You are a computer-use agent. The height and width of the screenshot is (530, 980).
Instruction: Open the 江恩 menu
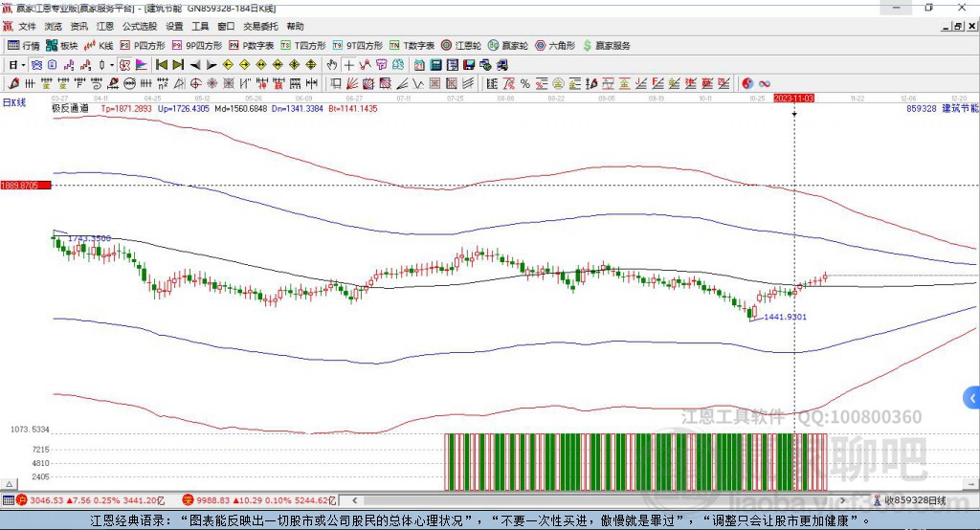click(105, 27)
